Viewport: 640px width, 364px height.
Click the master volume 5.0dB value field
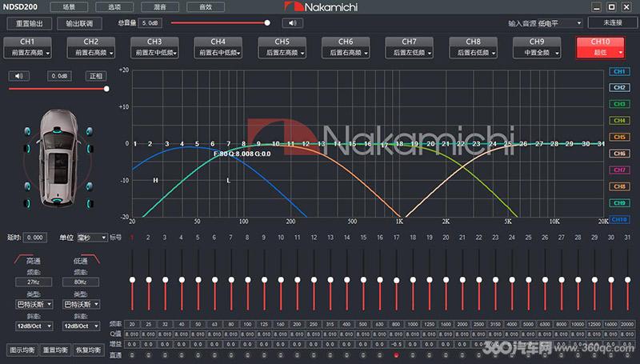(150, 23)
